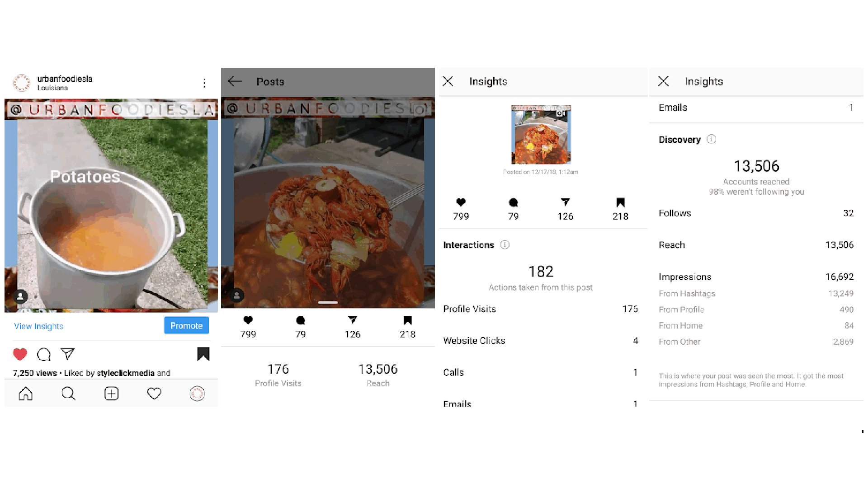The height and width of the screenshot is (488, 868).
Task: Show info about Interactions
Action: (505, 244)
